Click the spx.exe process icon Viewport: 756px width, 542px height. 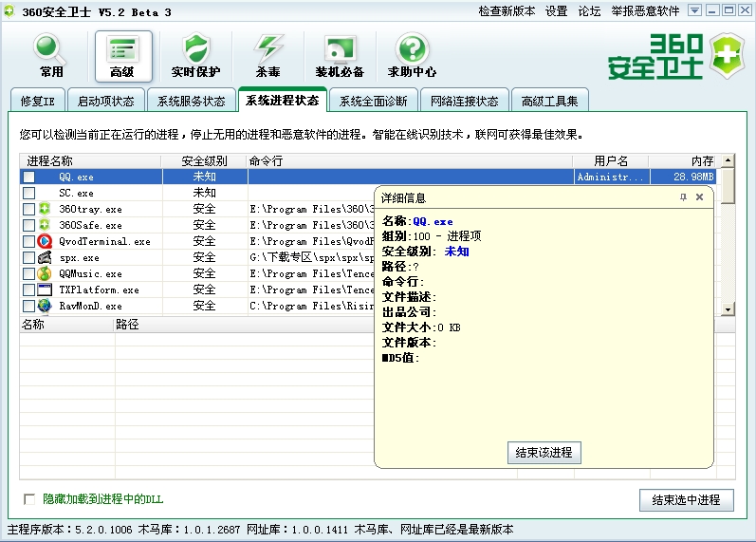(x=45, y=257)
